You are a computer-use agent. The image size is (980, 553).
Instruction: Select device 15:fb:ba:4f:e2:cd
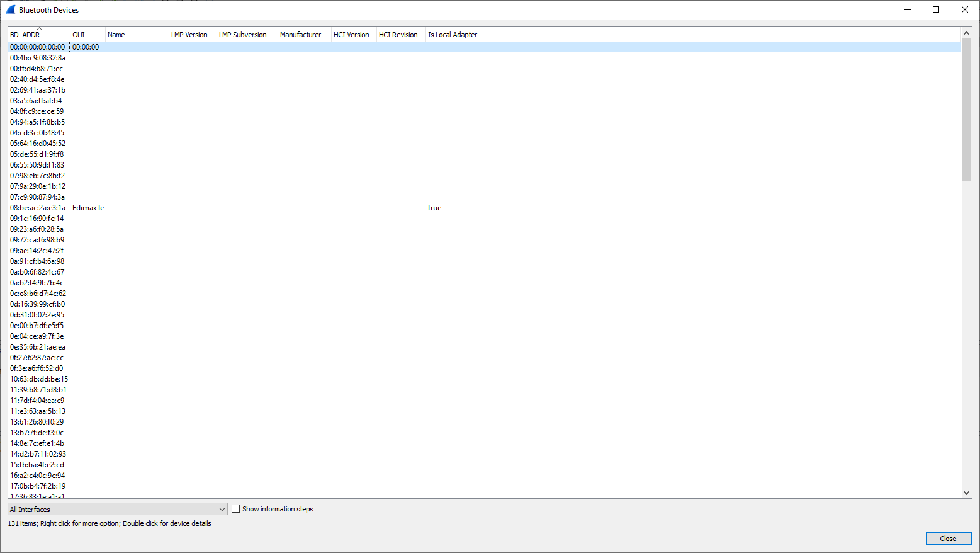pos(37,465)
